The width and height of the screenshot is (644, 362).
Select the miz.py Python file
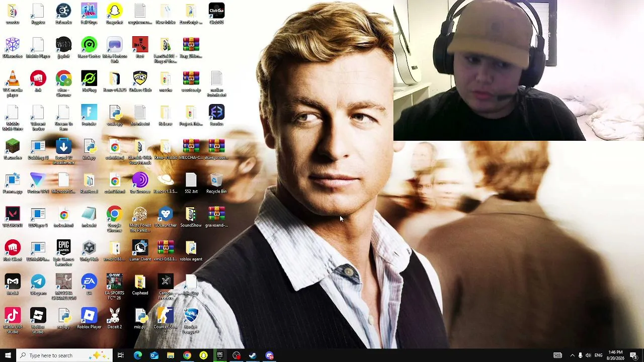(x=140, y=319)
